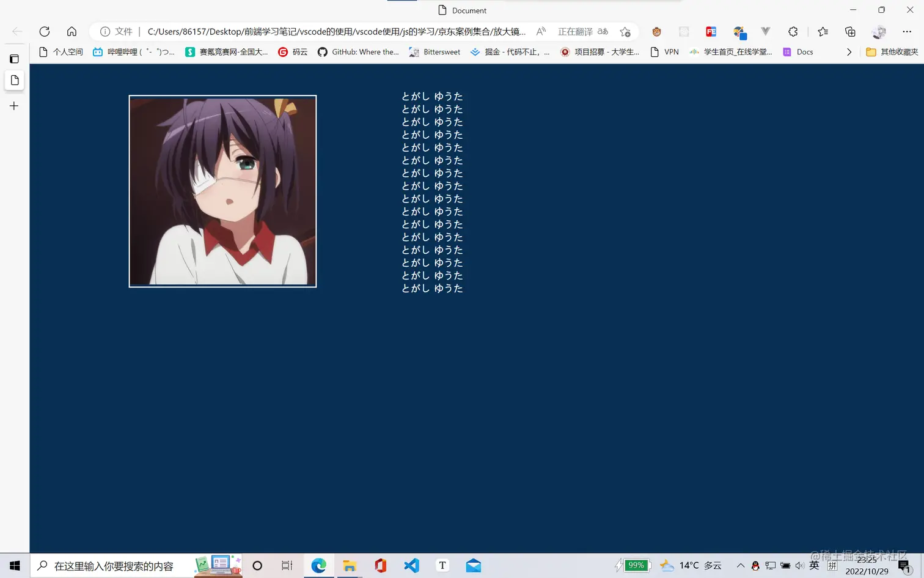The image size is (924, 578).
Task: Go to the browser home page icon
Action: (x=71, y=31)
